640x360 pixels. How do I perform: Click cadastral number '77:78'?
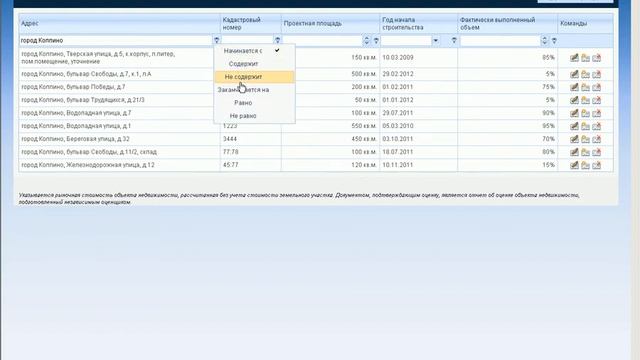click(231, 152)
